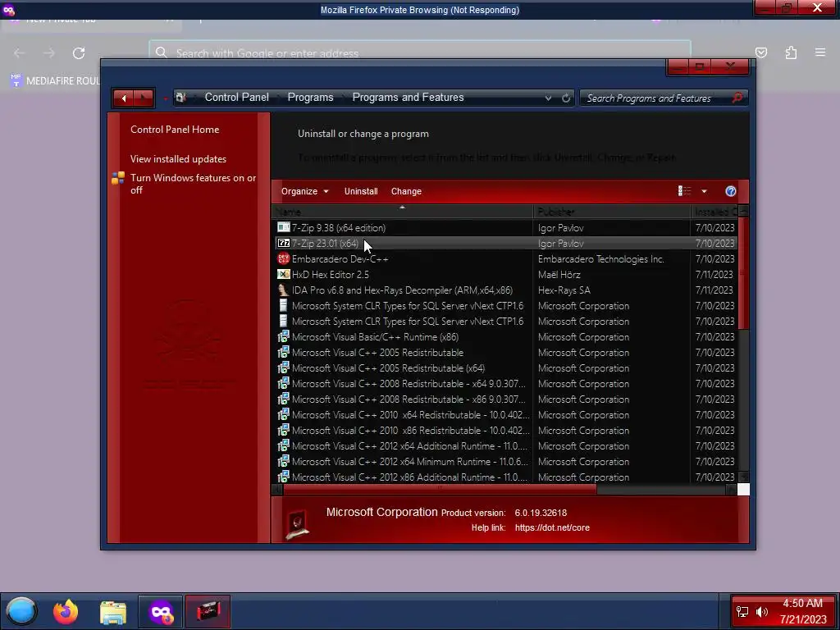Image resolution: width=840 pixels, height=630 pixels.
Task: Select Visual C++ 2012 x64 Additional Runtime entry
Action: tap(409, 445)
